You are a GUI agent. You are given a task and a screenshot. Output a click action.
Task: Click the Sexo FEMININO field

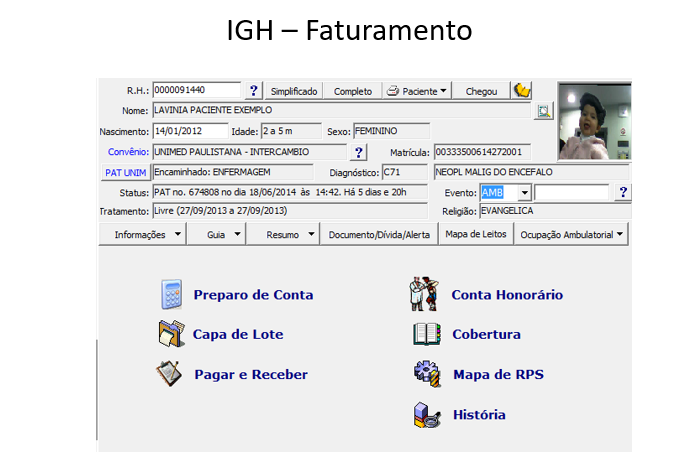point(391,131)
